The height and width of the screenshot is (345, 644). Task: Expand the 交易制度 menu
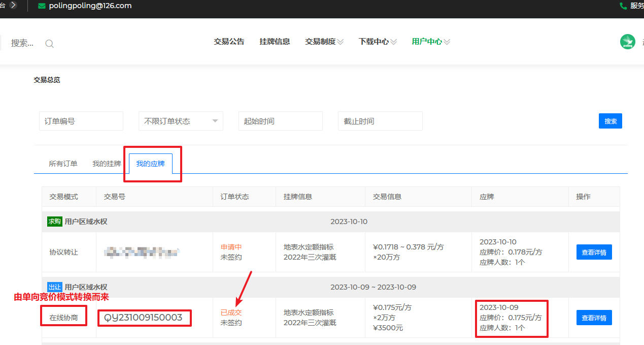tap(324, 42)
